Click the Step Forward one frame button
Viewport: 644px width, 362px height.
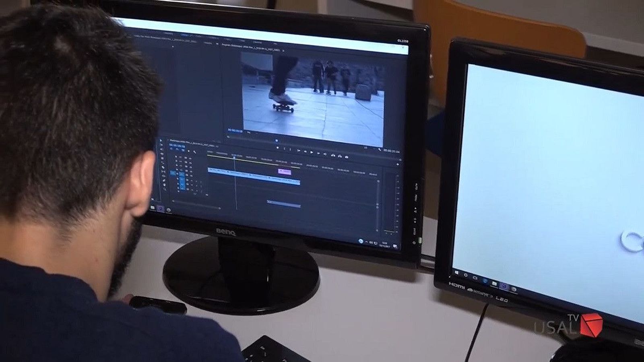[318, 153]
